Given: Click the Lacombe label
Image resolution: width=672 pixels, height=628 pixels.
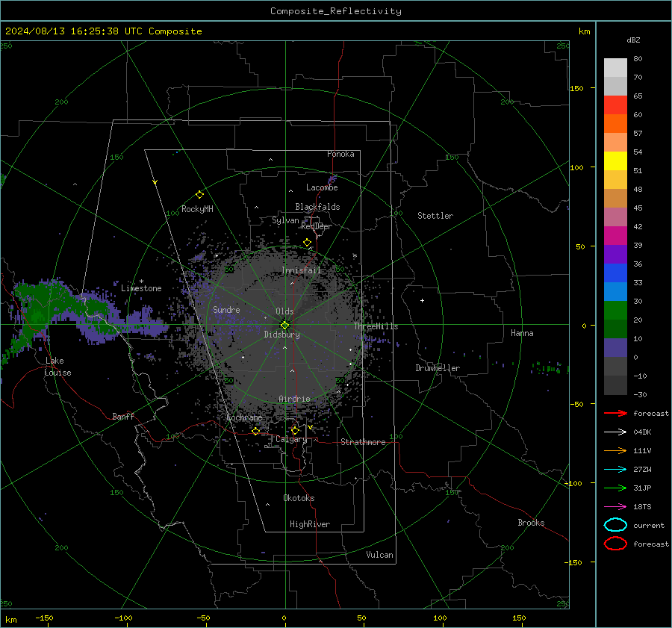Looking at the screenshot, I should 322,187.
